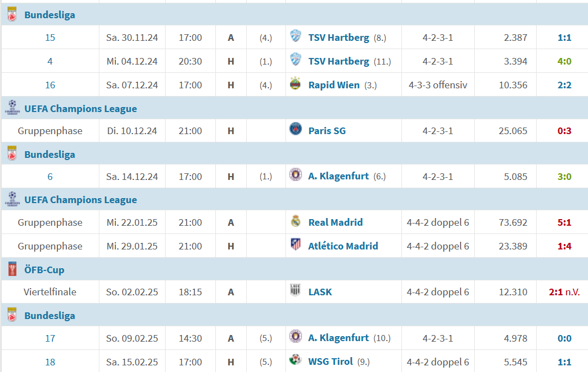The height and width of the screenshot is (372, 588).
Task: Click the TSV Hartberg crest on matchday 15
Action: point(295,36)
